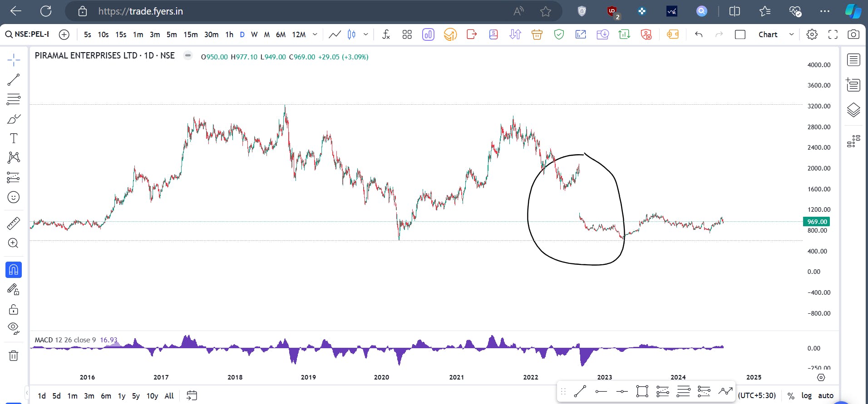Select the ruler measure tool
The height and width of the screenshot is (404, 868).
[14, 223]
